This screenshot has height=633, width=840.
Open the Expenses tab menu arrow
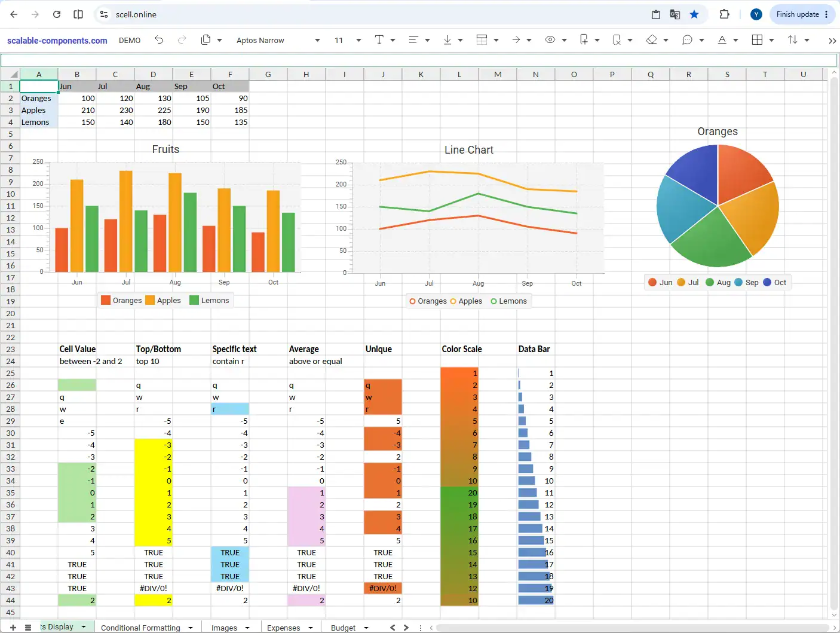pyautogui.click(x=311, y=628)
